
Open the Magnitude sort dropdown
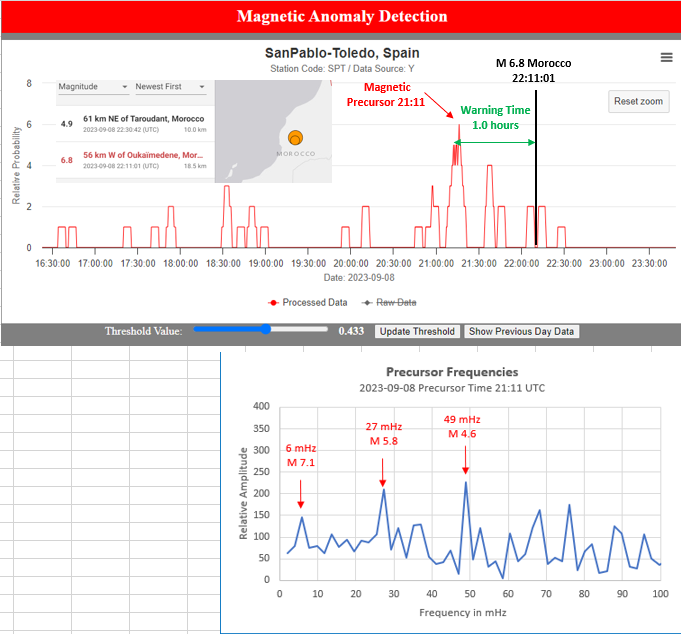(x=93, y=86)
